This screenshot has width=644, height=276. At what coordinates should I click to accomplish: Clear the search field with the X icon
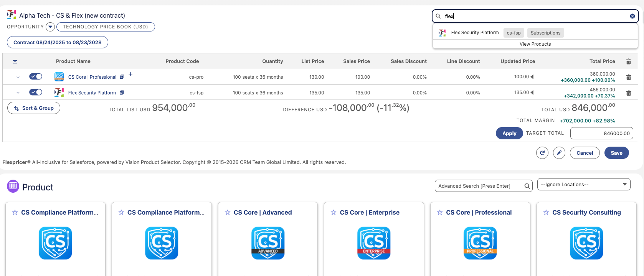coord(632,16)
